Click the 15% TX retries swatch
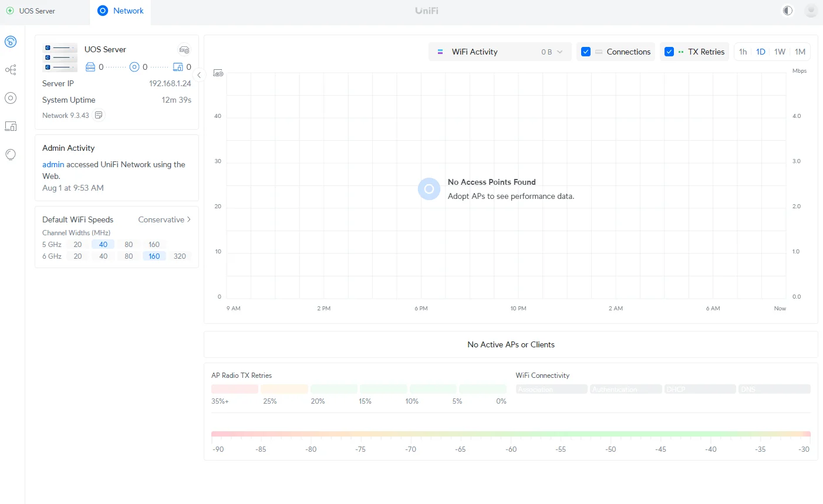 point(384,389)
